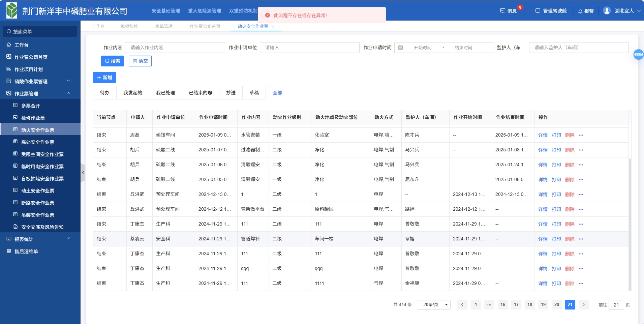644x324 pixels.
Task: Open 20条/页 page size dropdown
Action: click(434, 305)
